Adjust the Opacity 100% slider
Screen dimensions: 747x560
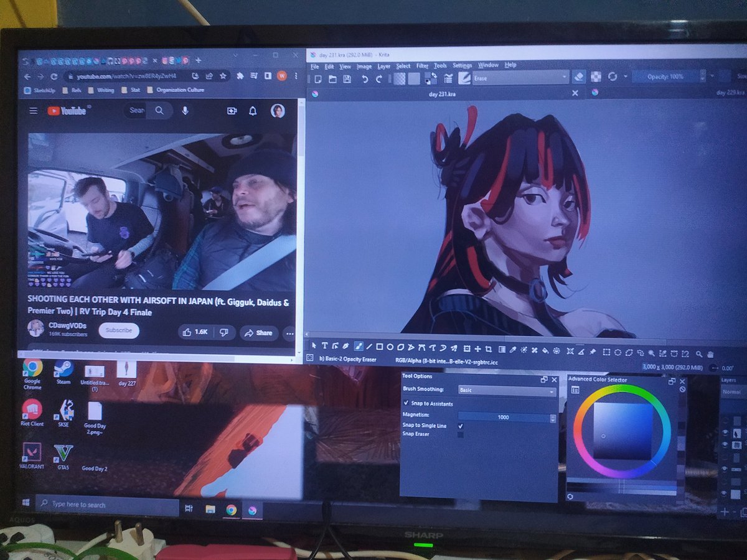coord(666,77)
